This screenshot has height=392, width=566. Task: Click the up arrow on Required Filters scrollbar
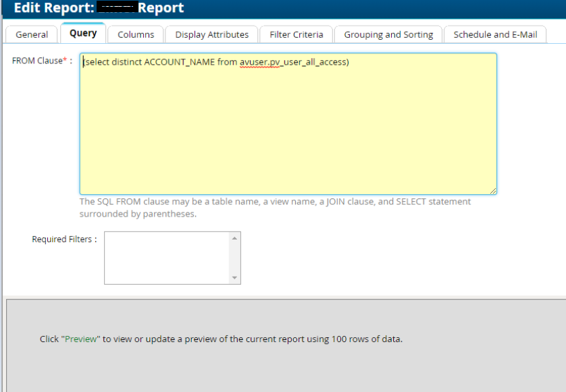[236, 237]
